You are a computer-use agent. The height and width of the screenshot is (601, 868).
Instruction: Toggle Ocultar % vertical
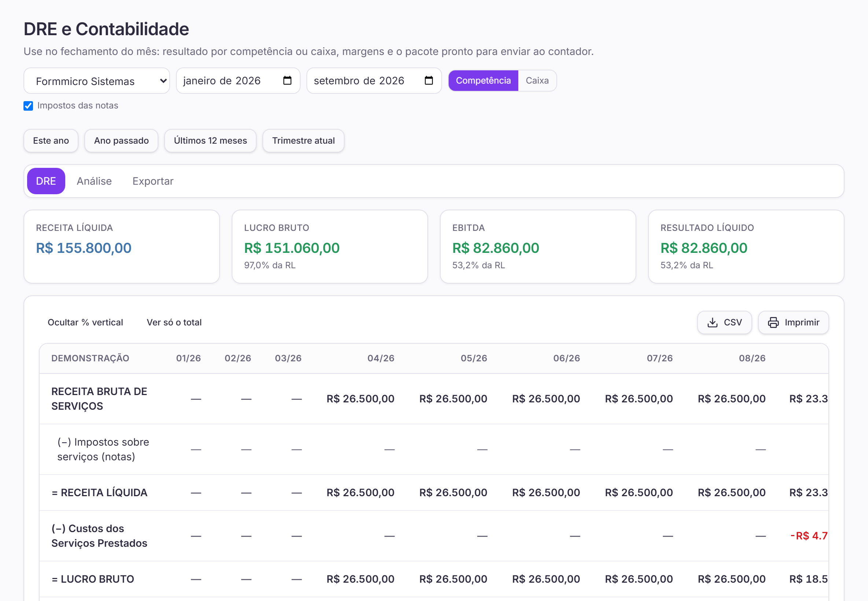[85, 322]
